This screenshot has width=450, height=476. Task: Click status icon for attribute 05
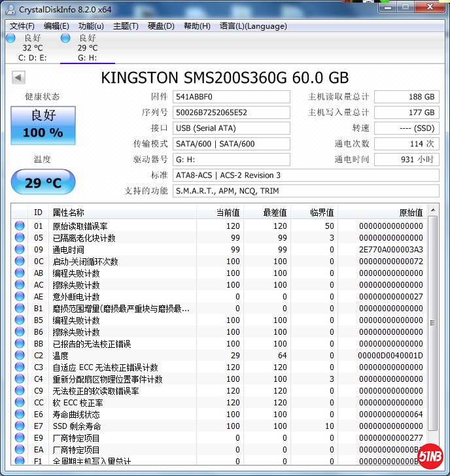[x=20, y=237]
